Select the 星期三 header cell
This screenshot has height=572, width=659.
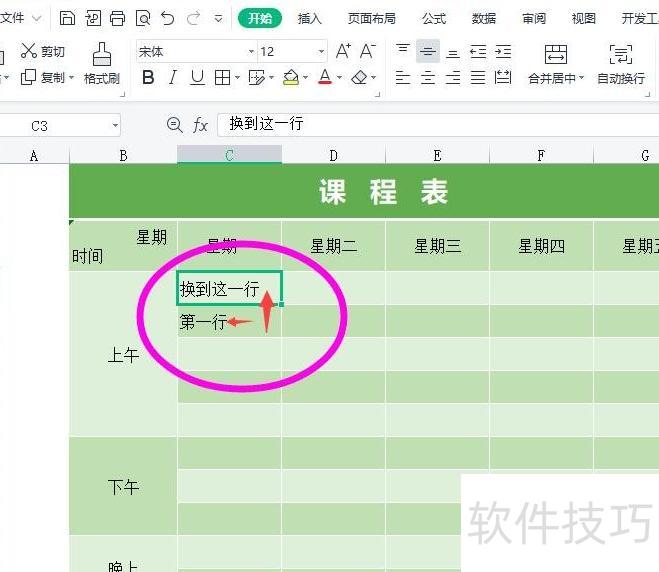point(438,245)
